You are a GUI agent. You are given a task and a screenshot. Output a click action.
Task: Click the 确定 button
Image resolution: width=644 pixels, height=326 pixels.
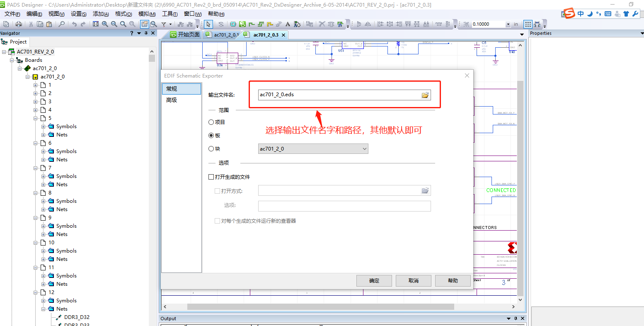click(x=374, y=280)
